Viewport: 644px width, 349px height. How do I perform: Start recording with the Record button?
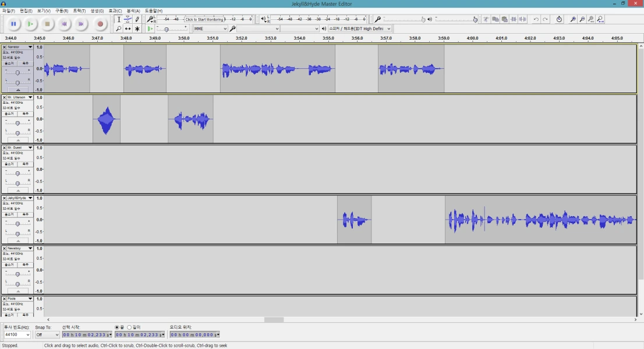(x=100, y=24)
